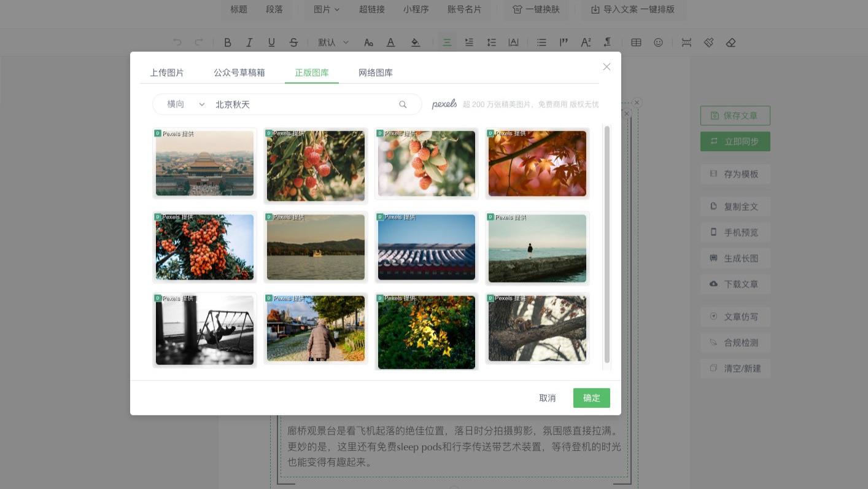The height and width of the screenshot is (489, 868).
Task: Insert an emoji using the smiley icon
Action: click(x=658, y=42)
